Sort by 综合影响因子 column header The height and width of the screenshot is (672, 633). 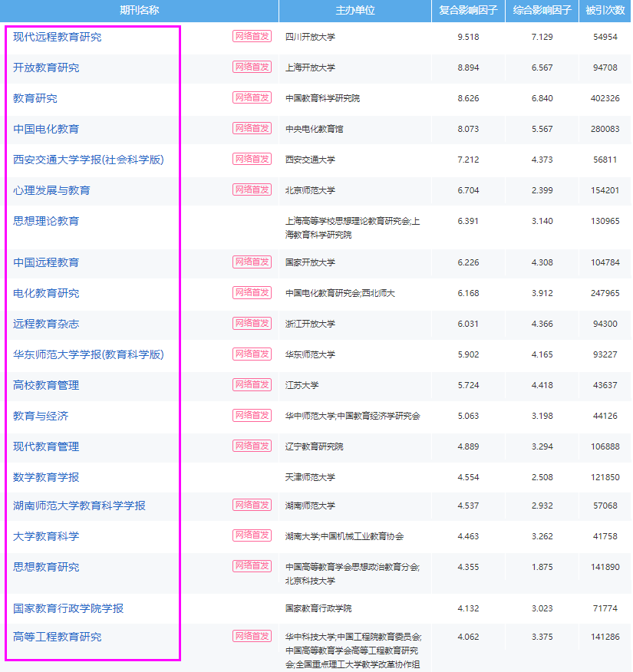[x=542, y=10]
